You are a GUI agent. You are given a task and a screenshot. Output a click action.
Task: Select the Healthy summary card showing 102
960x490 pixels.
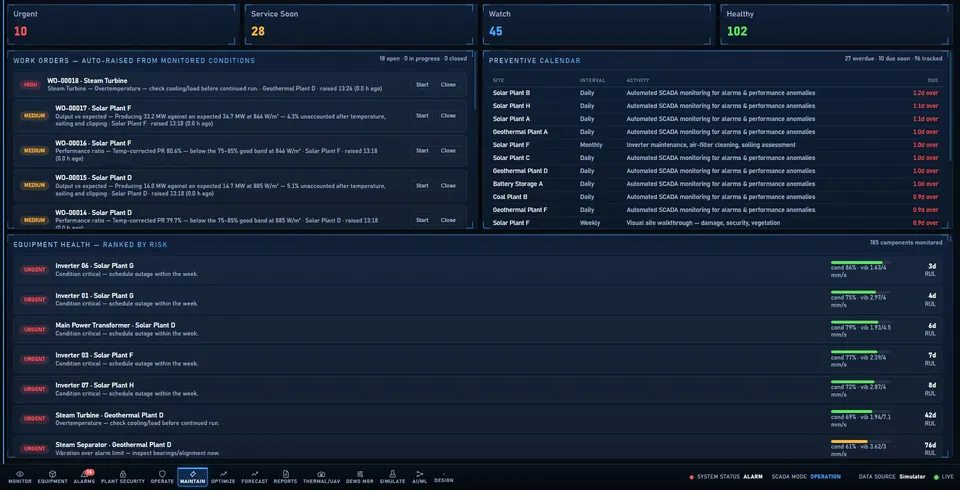(836, 24)
